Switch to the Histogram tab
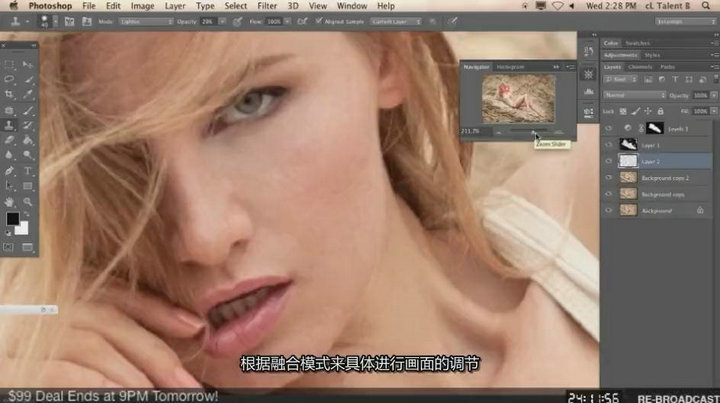720x403 pixels. pyautogui.click(x=510, y=67)
